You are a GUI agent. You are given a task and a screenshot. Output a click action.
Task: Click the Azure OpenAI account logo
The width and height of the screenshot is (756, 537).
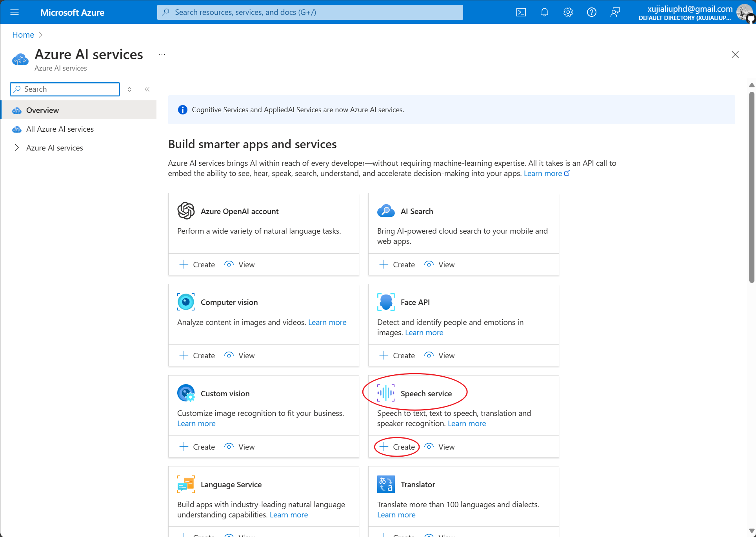[x=186, y=211]
